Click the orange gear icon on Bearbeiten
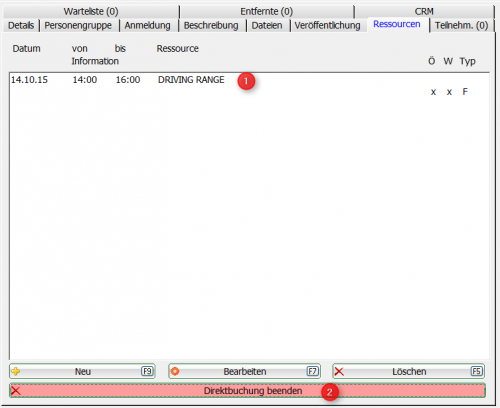 pyautogui.click(x=175, y=371)
